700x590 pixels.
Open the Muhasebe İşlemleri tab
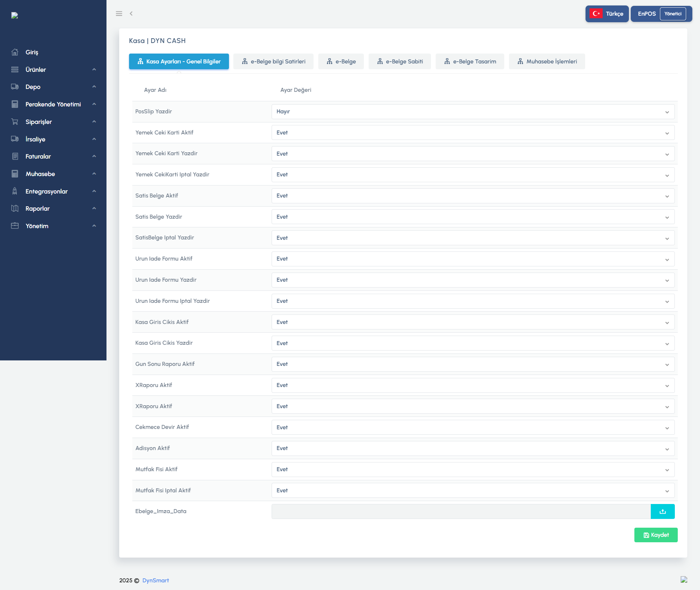tap(547, 62)
